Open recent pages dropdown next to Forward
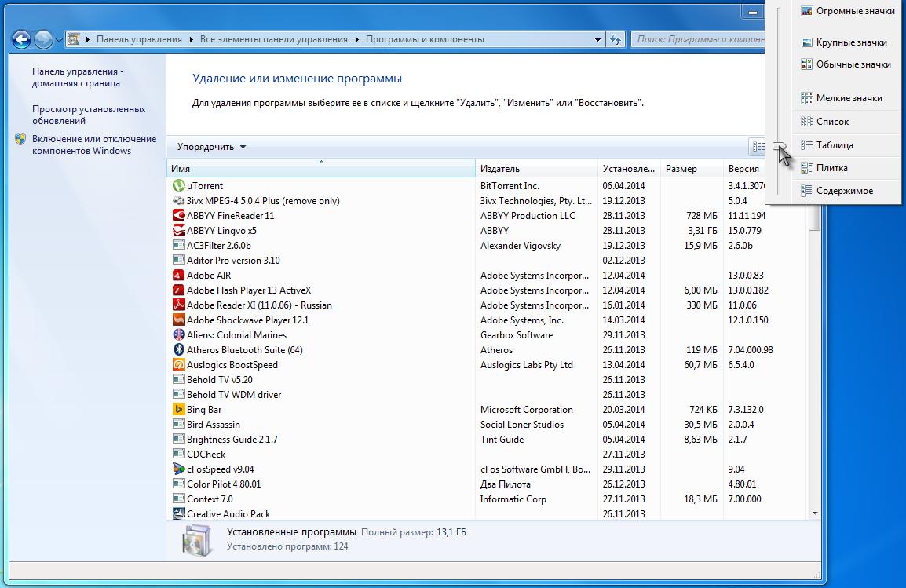The image size is (906, 588). tap(60, 39)
